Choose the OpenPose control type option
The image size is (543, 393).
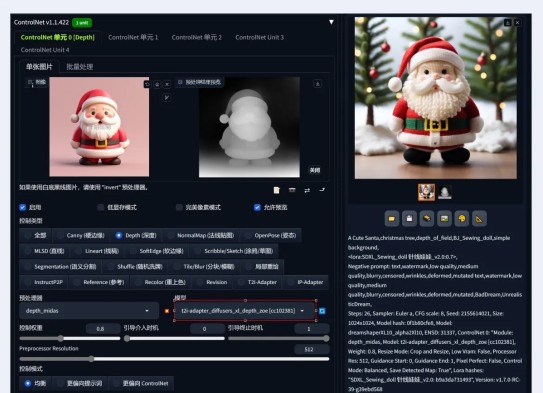pos(270,235)
